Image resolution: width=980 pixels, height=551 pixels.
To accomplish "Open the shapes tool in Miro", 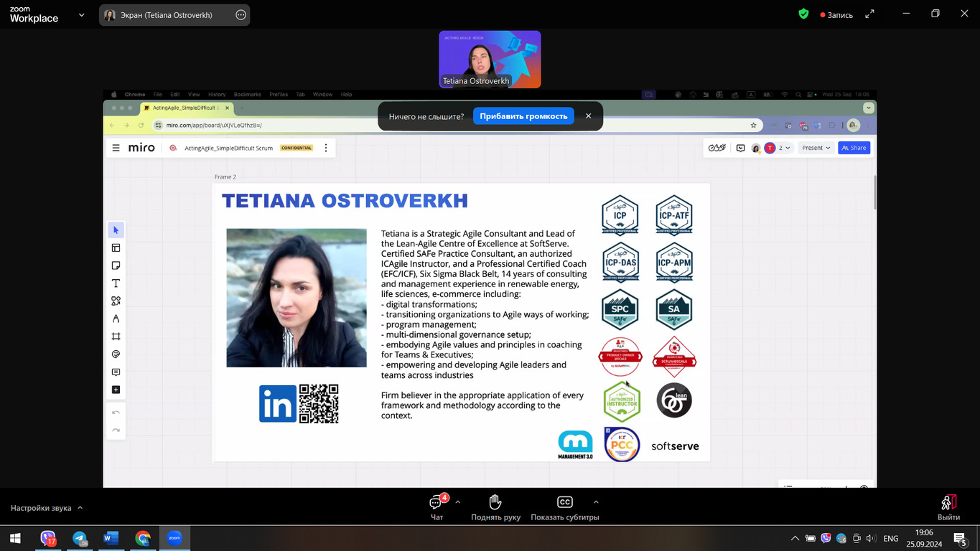I will pos(116,301).
